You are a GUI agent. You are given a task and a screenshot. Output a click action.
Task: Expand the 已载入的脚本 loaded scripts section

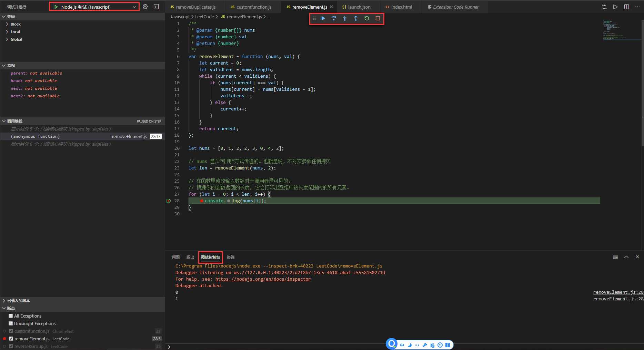click(x=83, y=301)
